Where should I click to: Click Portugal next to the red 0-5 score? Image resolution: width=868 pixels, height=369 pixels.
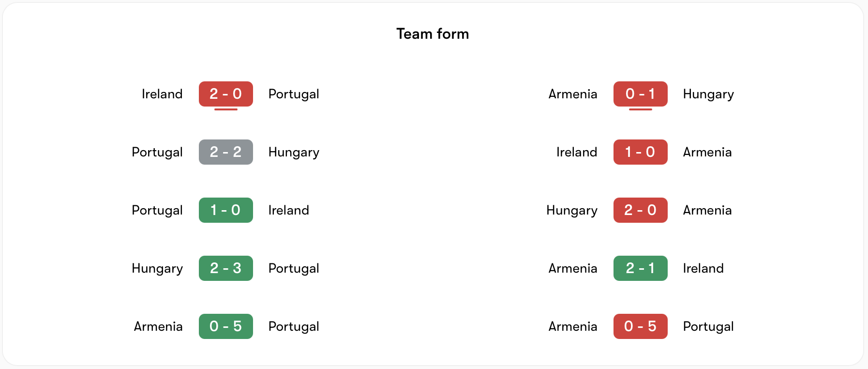click(708, 326)
